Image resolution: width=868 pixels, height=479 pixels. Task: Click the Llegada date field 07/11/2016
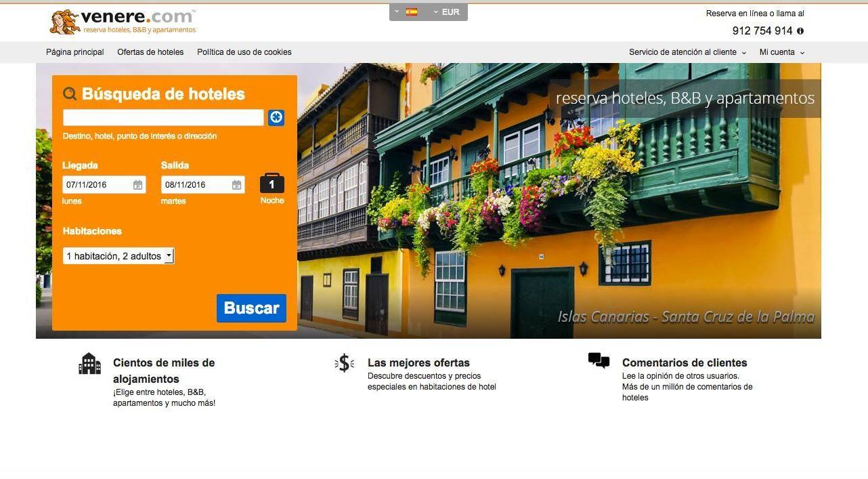click(104, 185)
